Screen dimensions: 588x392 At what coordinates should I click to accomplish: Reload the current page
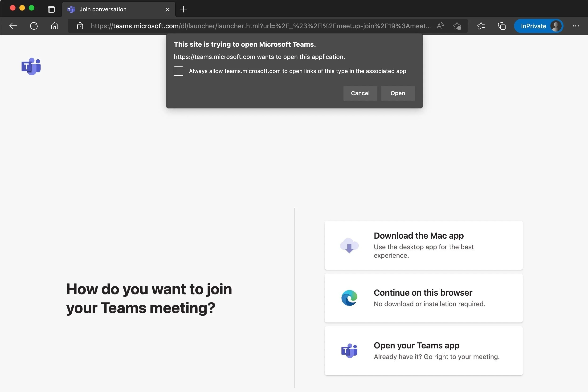pos(34,26)
